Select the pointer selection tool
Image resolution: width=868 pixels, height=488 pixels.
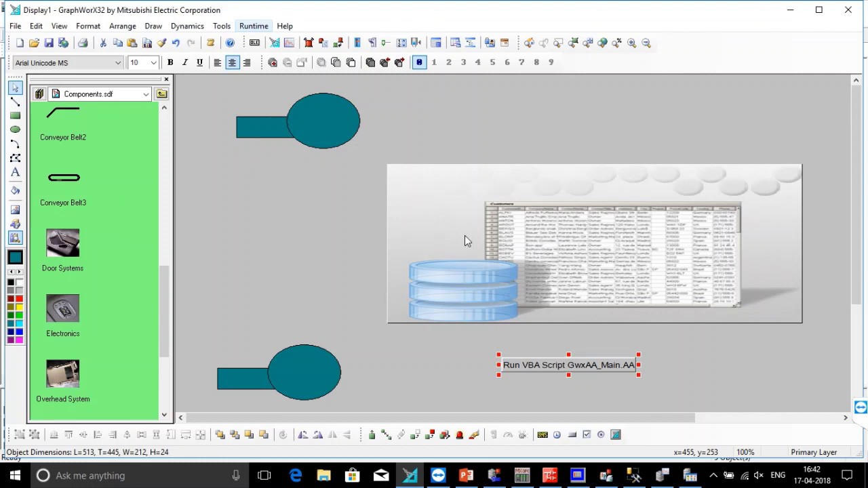[x=15, y=88]
